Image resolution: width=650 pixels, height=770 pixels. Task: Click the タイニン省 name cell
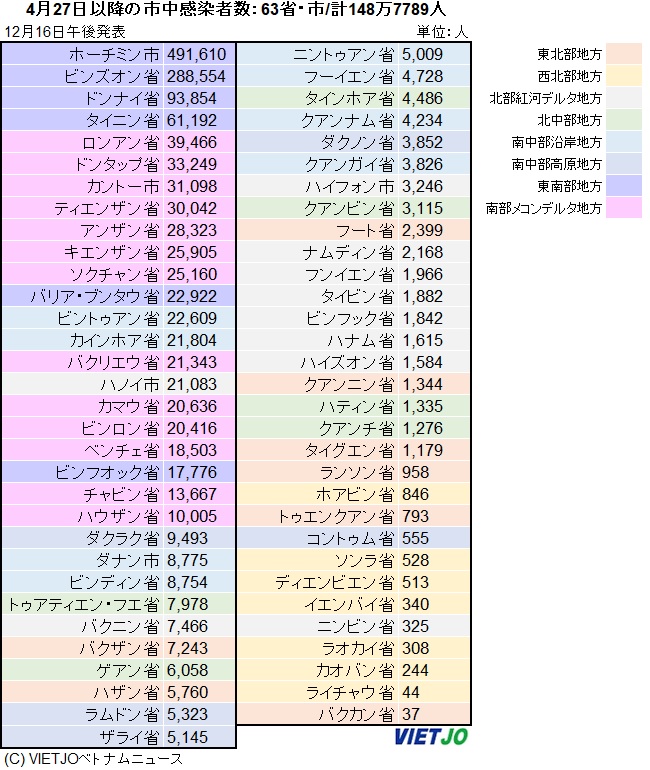pyautogui.click(x=122, y=120)
